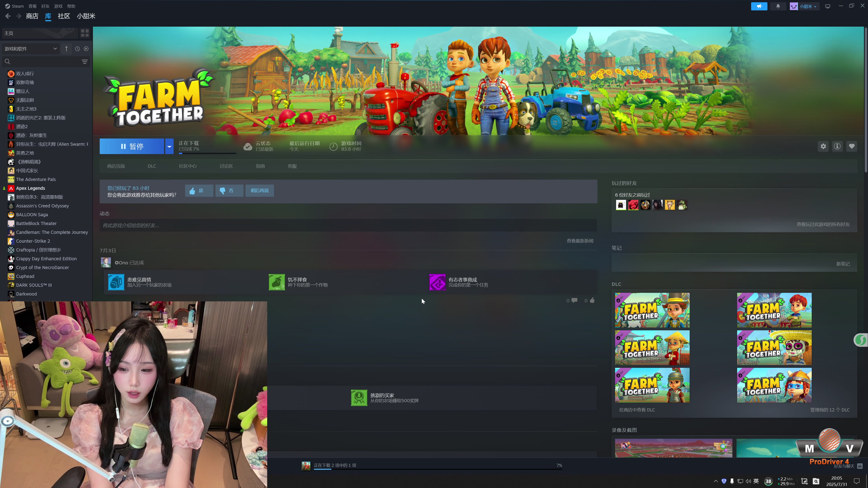This screenshot has height=488, width=868.
Task: Open game info icon
Action: tap(837, 146)
